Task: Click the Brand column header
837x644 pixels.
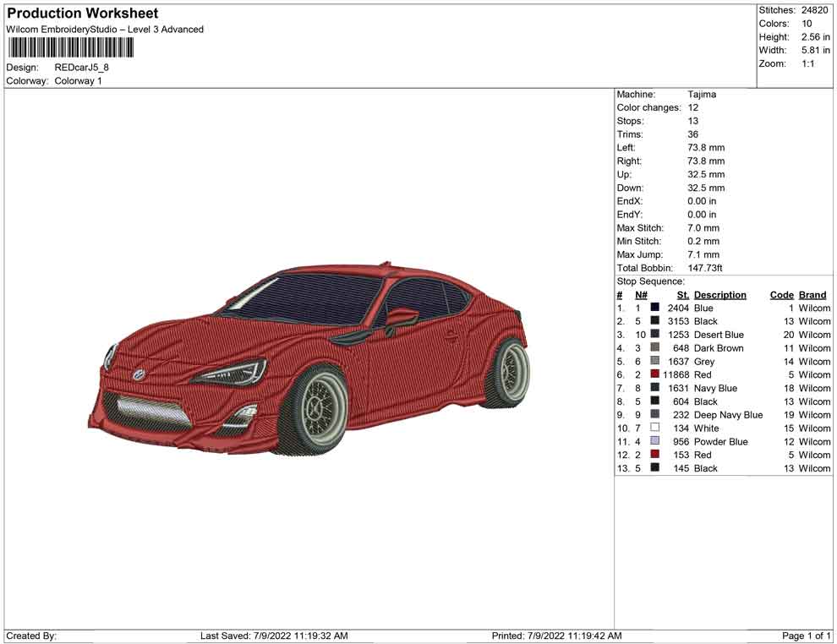Action: click(812, 295)
